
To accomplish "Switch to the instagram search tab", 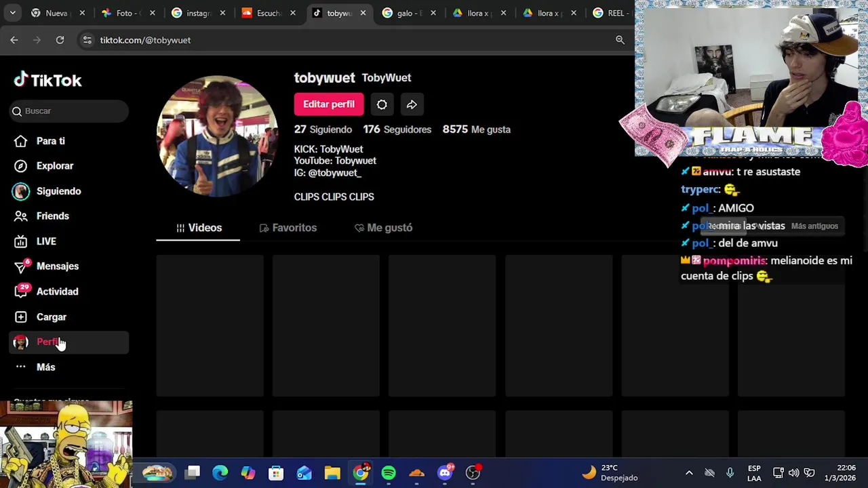I will click(x=198, y=13).
